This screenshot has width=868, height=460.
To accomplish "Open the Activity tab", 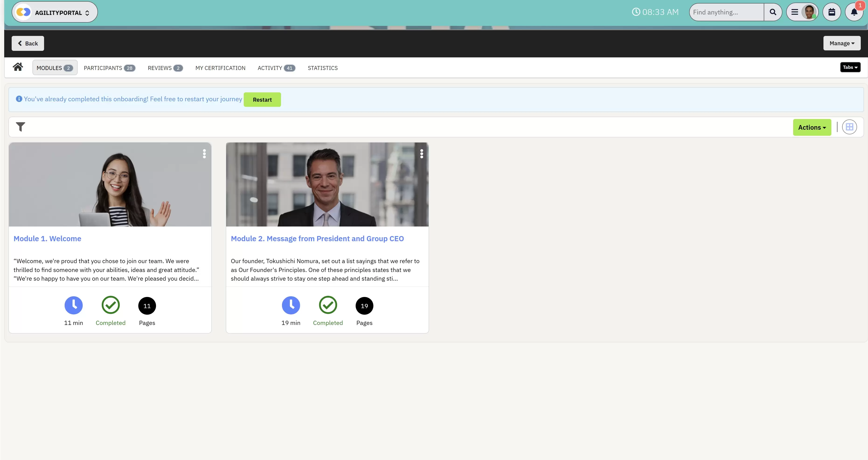I will coord(276,68).
